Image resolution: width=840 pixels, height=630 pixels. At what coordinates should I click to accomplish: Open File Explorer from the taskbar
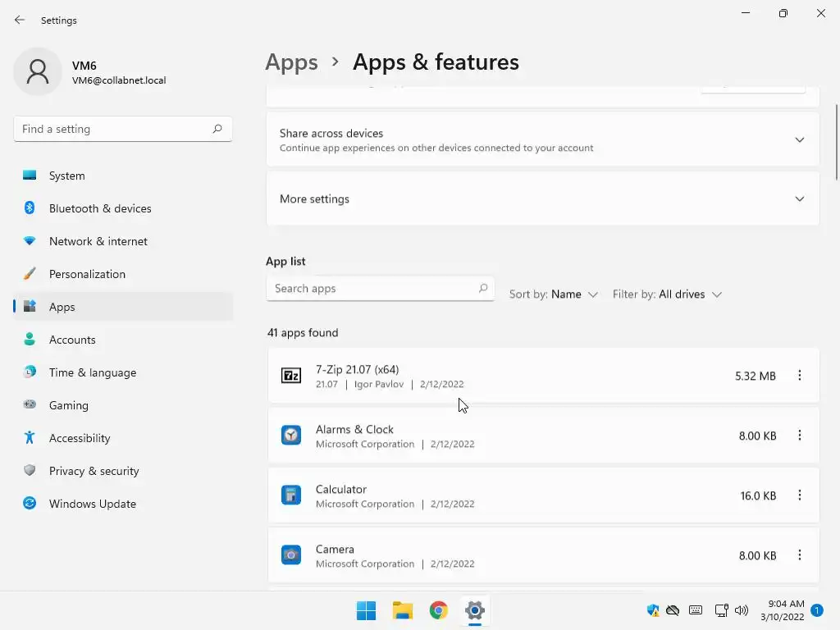403,610
